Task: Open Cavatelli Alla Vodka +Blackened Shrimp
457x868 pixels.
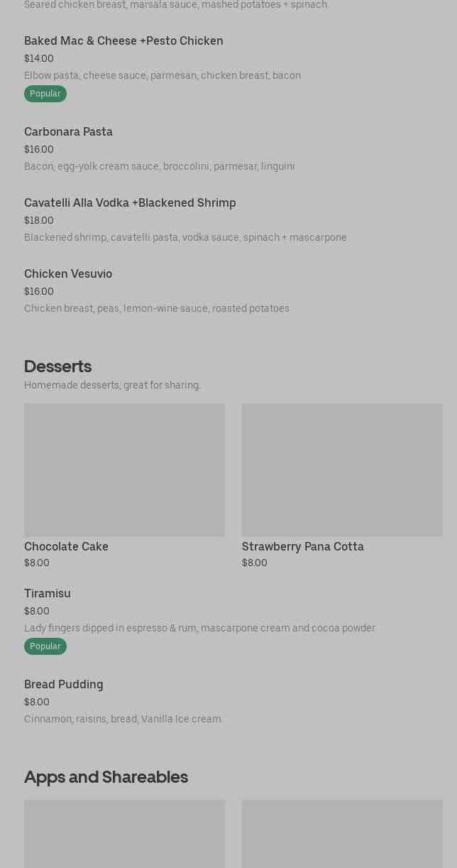Action: coord(130,203)
